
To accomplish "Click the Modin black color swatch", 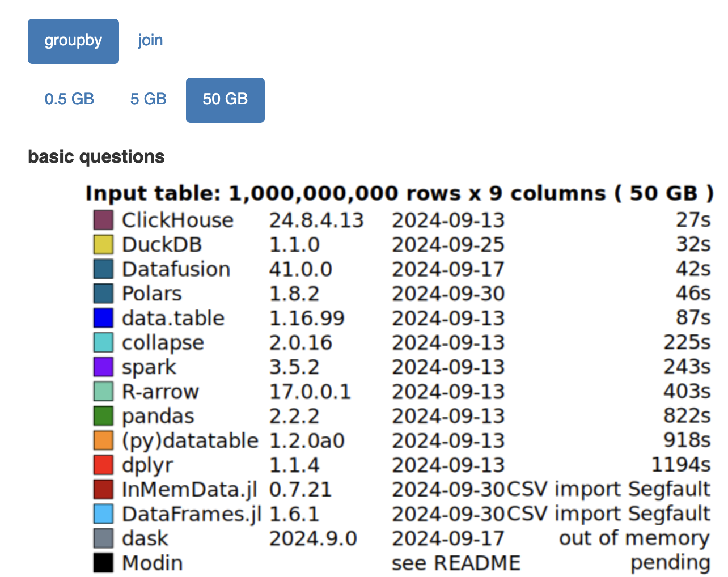I will pos(103,563).
